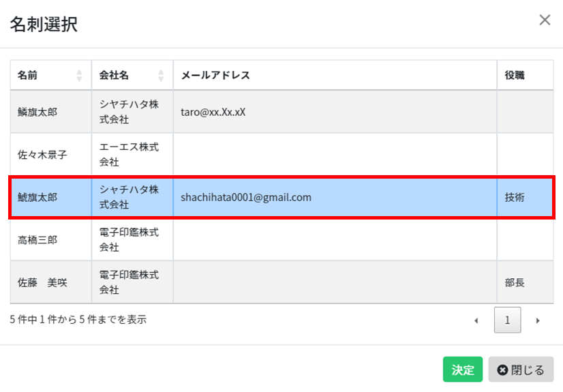563x392 pixels.
Task: Click the 決定 button
Action: (462, 370)
